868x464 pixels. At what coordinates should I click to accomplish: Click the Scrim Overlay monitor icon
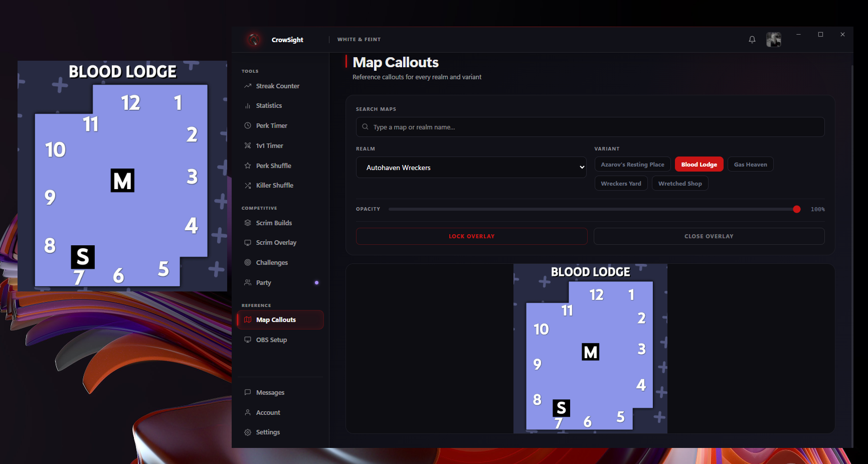[248, 242]
